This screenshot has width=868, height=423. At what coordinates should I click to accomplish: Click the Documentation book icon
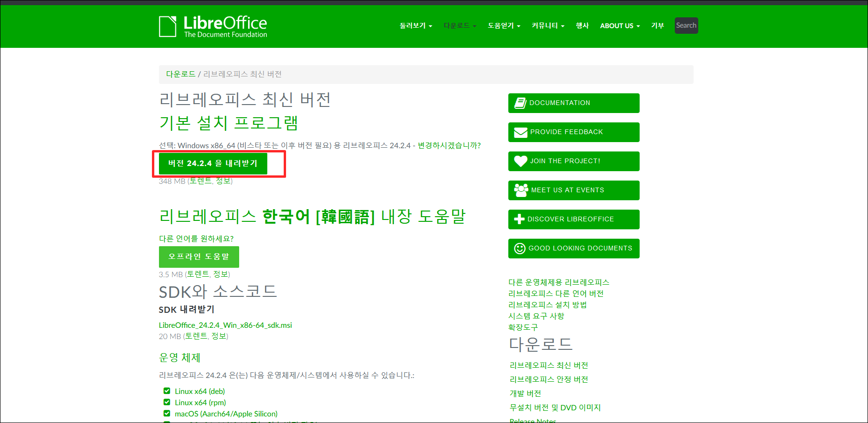pos(521,103)
